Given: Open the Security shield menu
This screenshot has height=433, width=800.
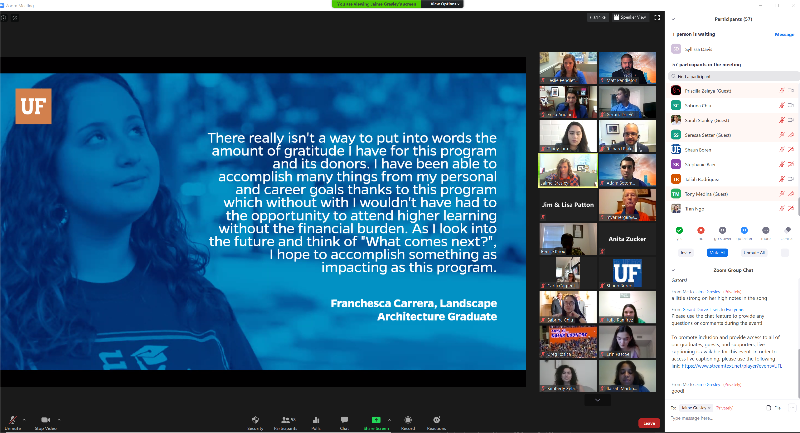Looking at the screenshot, I should pos(256,422).
